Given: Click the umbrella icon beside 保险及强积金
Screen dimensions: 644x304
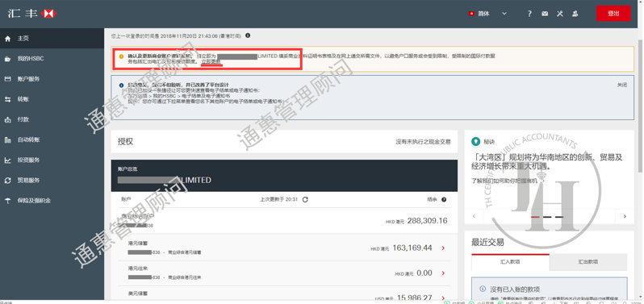Looking at the screenshot, I should pos(7,201).
